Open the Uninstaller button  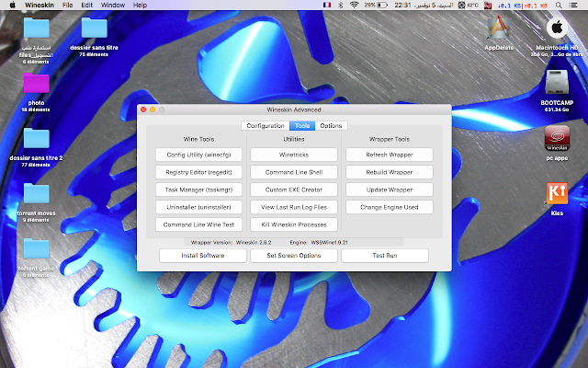(x=198, y=207)
